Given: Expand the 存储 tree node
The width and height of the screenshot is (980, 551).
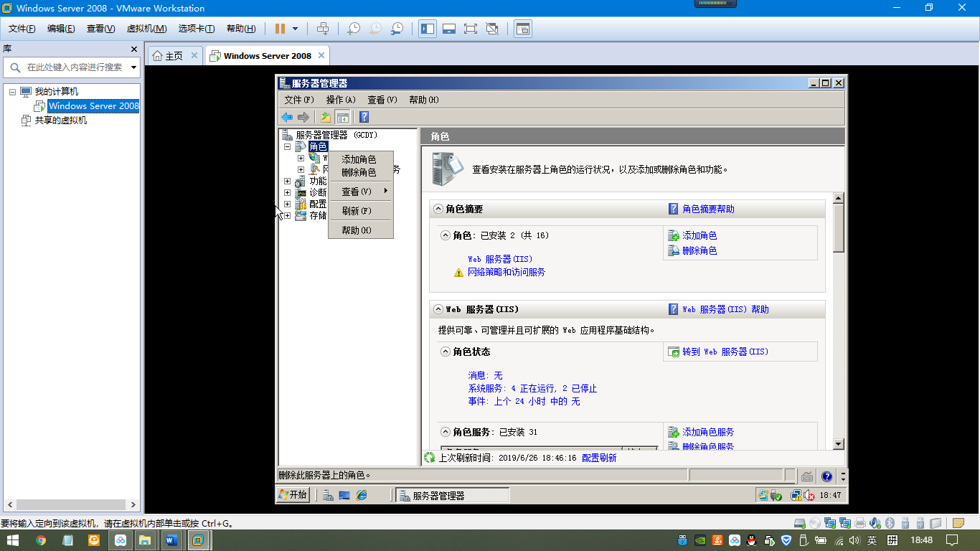Looking at the screenshot, I should tap(287, 215).
